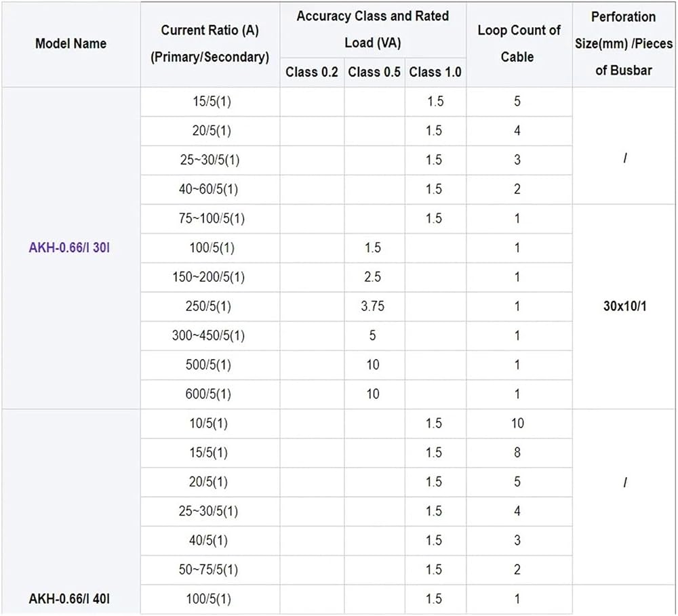
Task: Click the 30x10/1 busbar size cell
Action: (x=625, y=306)
